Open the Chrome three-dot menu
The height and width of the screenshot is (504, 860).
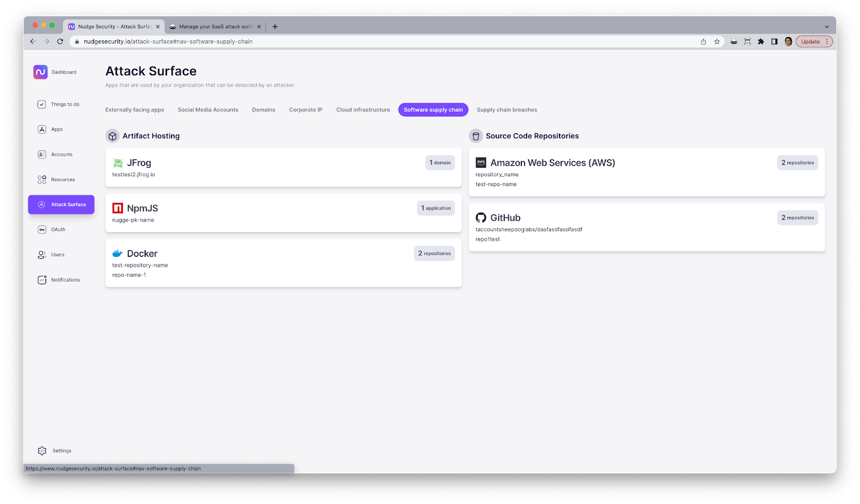click(x=827, y=41)
